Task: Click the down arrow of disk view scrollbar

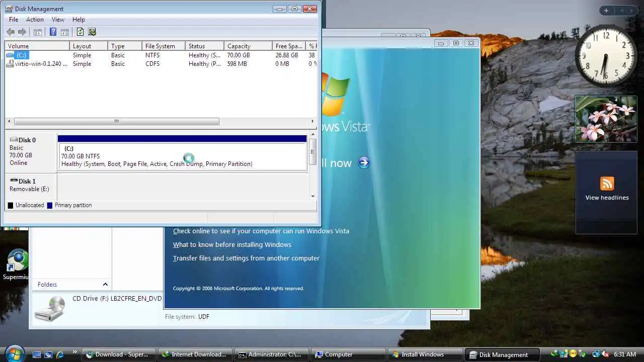Action: click(x=313, y=196)
